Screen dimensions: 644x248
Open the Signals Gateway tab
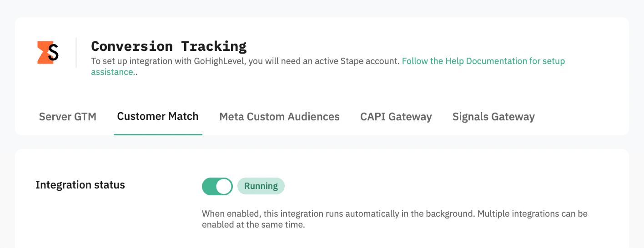493,117
